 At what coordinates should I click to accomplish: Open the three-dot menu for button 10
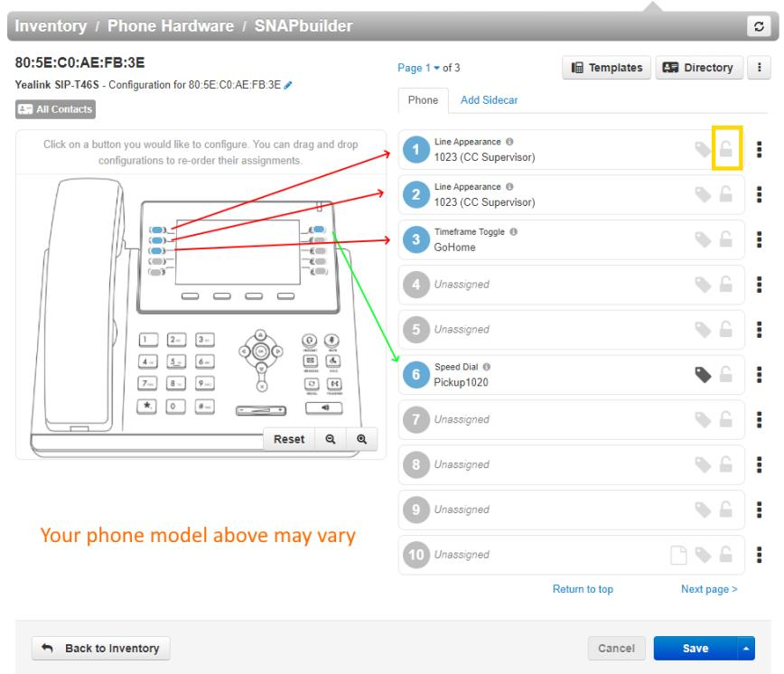coord(759,555)
